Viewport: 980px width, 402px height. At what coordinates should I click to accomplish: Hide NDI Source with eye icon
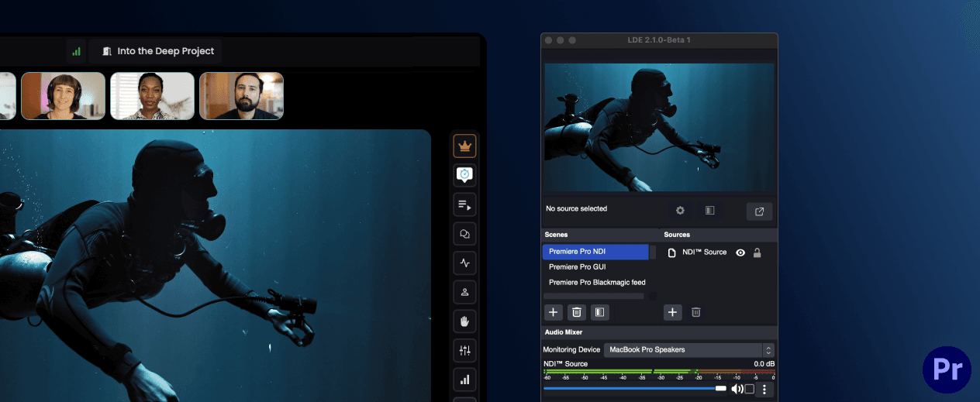point(740,253)
